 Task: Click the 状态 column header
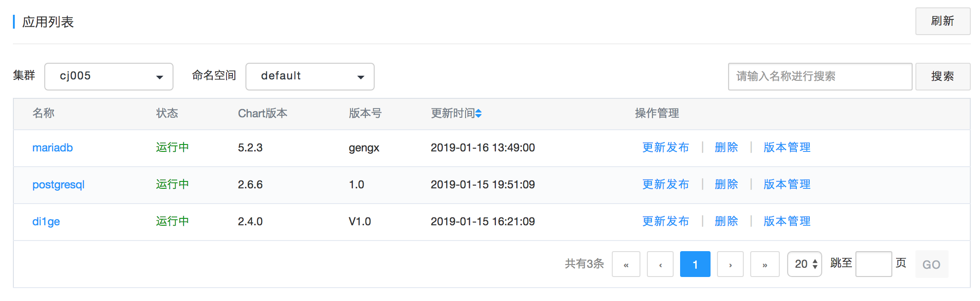[x=167, y=114]
